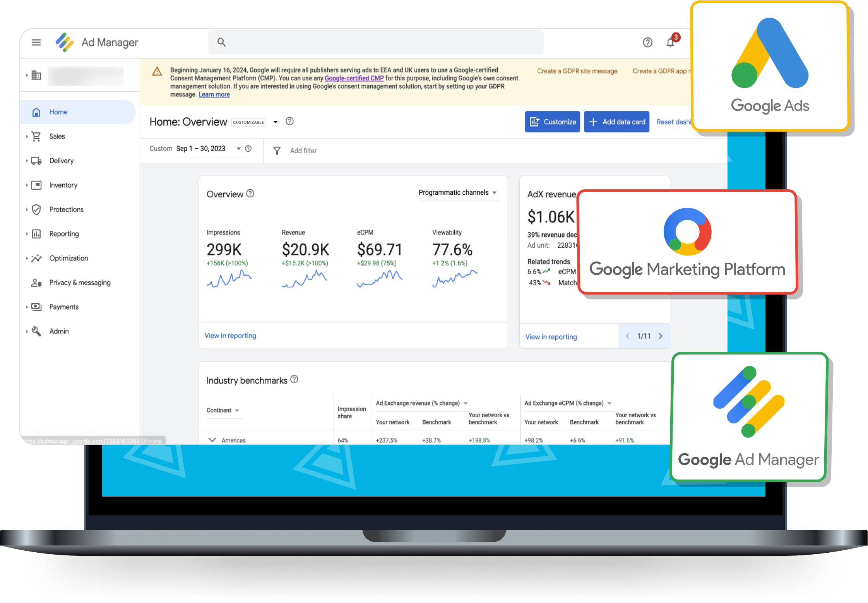Open help icon next to Overview card title
This screenshot has width=868, height=603.
(x=250, y=194)
